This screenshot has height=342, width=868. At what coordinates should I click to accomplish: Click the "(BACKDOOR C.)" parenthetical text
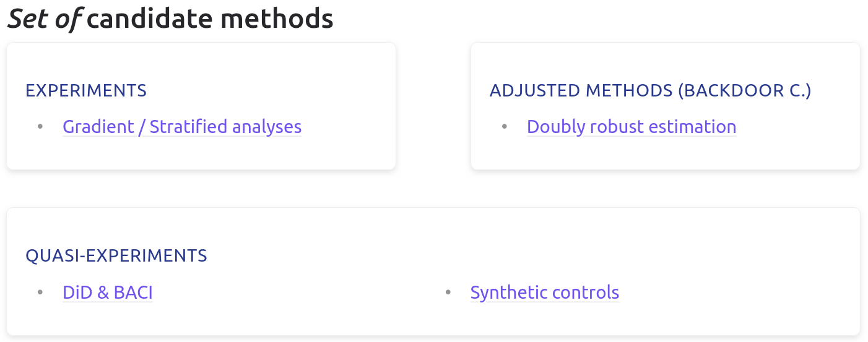point(744,91)
